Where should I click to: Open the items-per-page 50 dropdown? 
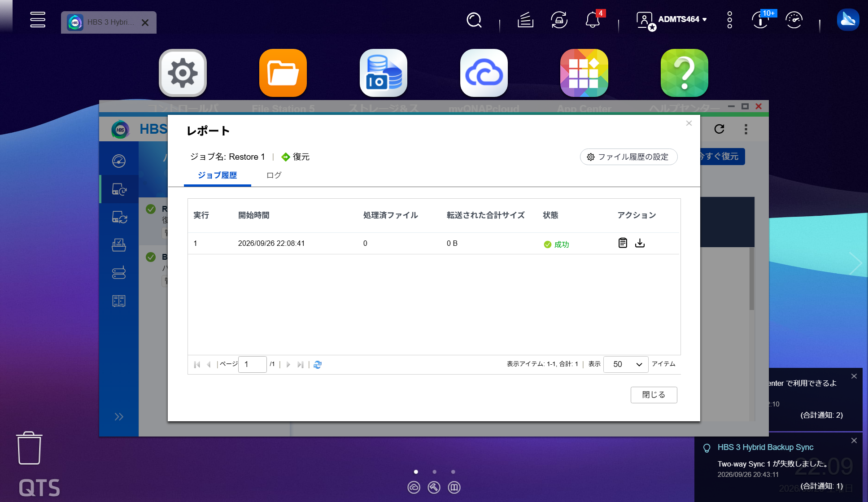[x=626, y=364]
